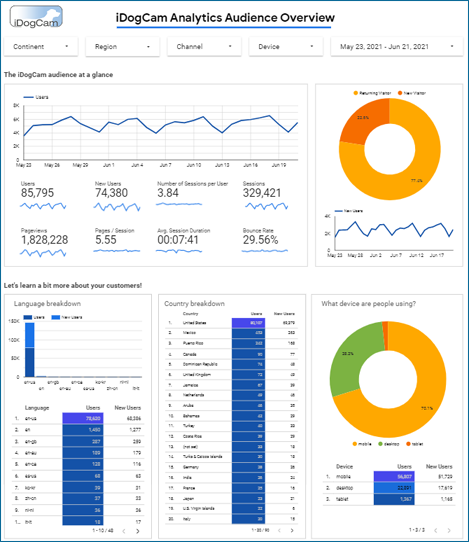The width and height of the screenshot is (469, 542).
Task: Go to previous page of Device table
Action: click(435, 530)
